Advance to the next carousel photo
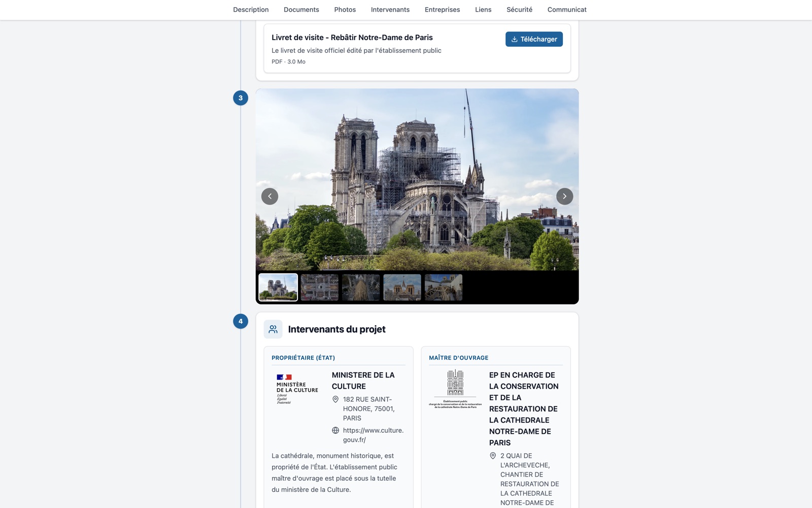 564,196
